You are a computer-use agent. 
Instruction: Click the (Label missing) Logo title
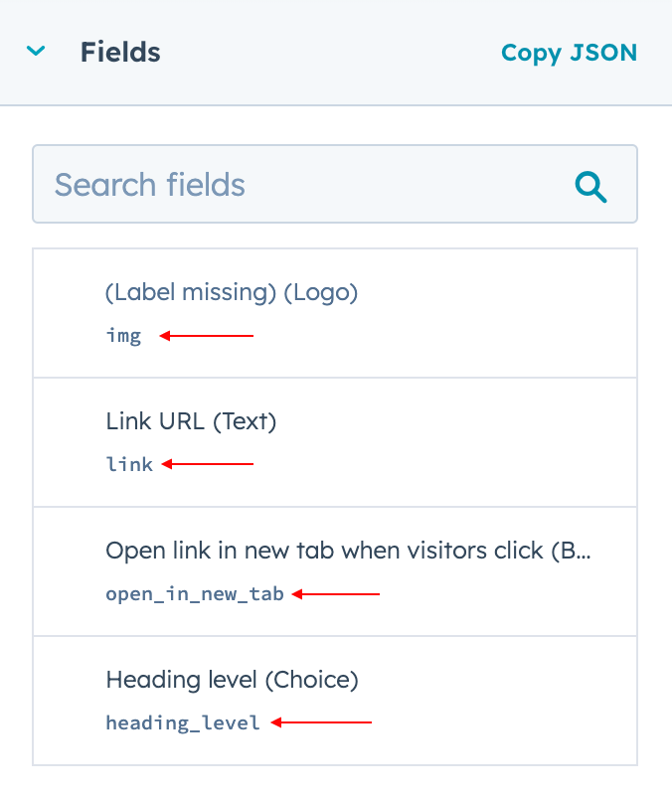pos(231,292)
